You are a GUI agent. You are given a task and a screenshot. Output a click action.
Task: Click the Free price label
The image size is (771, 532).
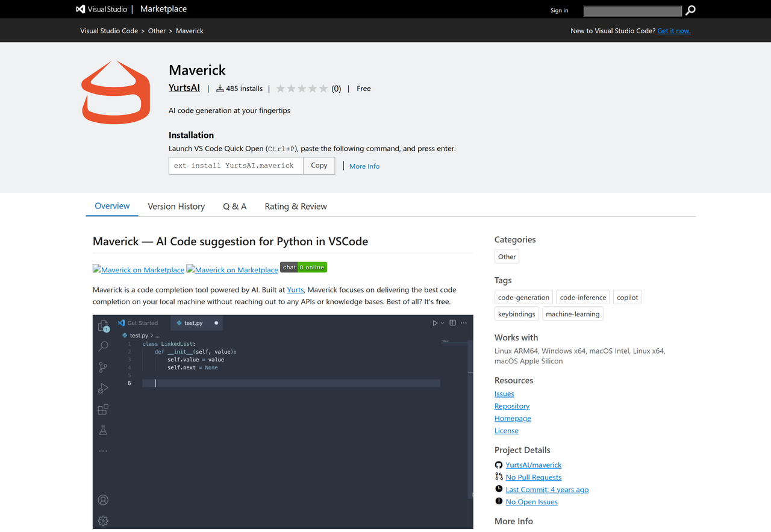tap(364, 89)
